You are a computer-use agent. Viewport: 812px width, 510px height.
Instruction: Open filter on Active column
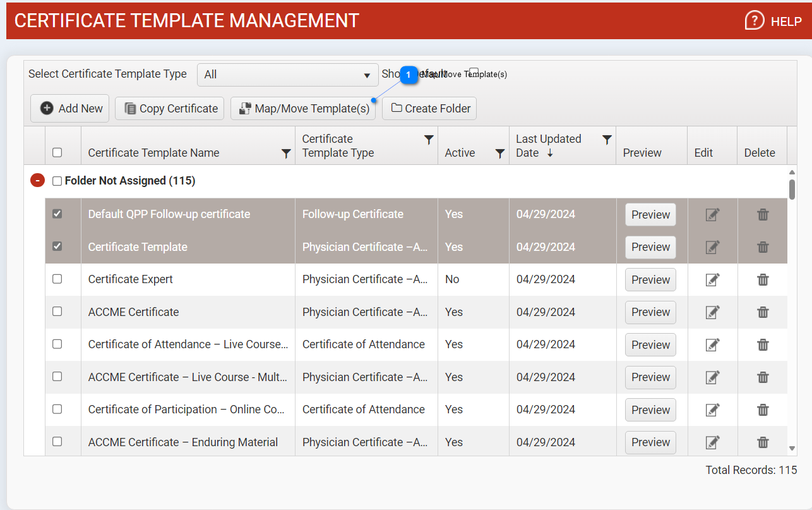click(x=500, y=154)
